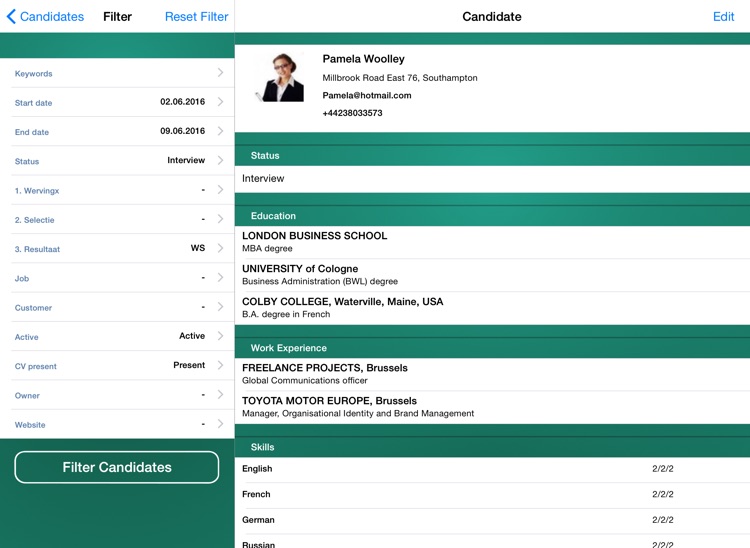
Task: Change the CV present filter value
Action: tap(117, 366)
